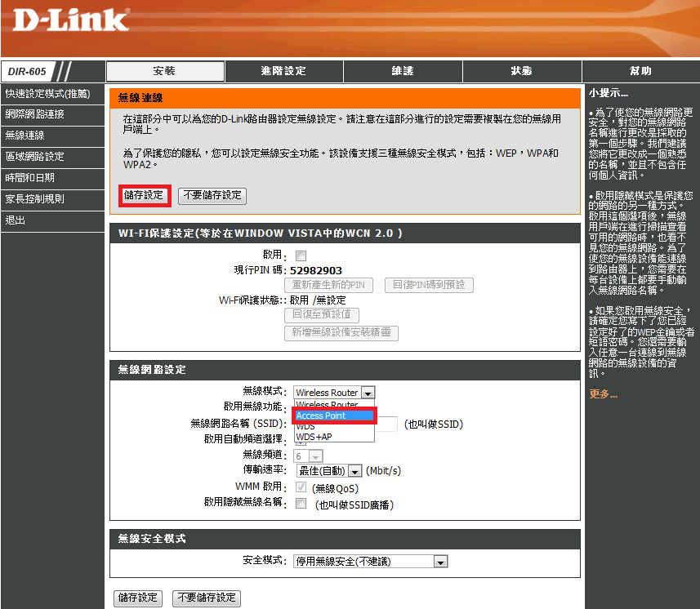The image size is (700, 609).
Task: Go to the 狀態 tab
Action: (522, 71)
